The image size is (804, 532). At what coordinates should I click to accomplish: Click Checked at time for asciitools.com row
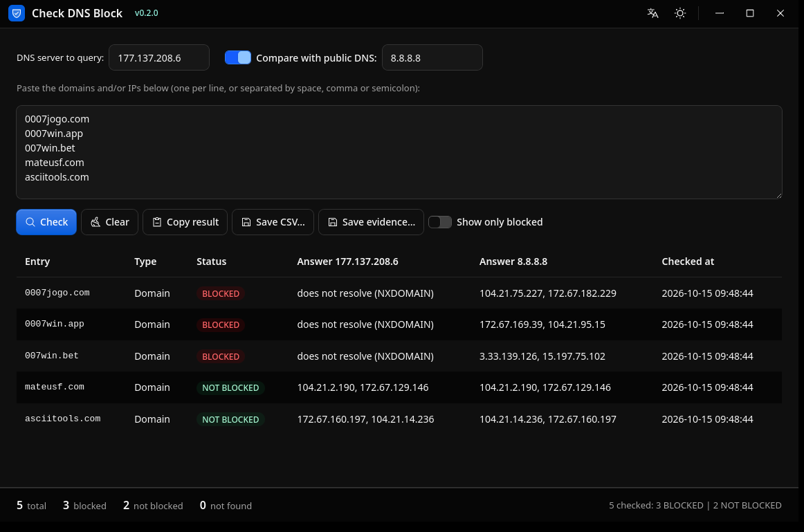(x=707, y=419)
